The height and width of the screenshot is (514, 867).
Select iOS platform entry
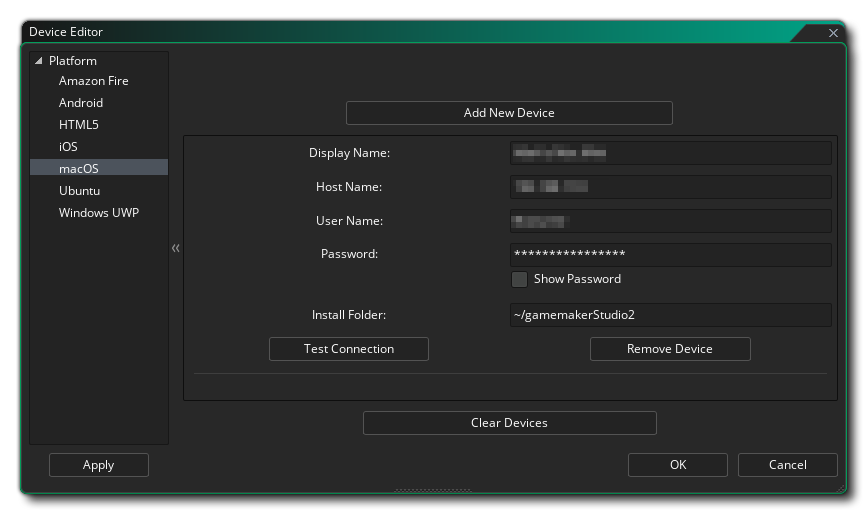(x=68, y=147)
